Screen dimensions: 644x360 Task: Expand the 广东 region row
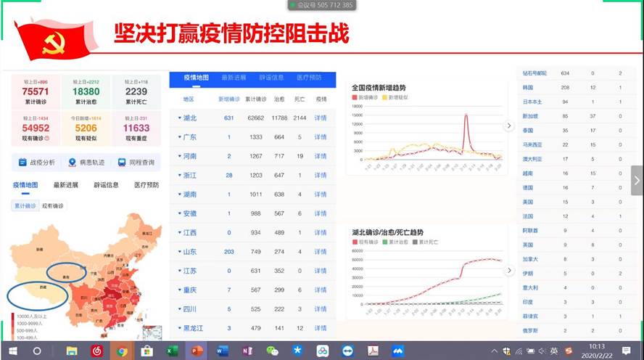187,137
